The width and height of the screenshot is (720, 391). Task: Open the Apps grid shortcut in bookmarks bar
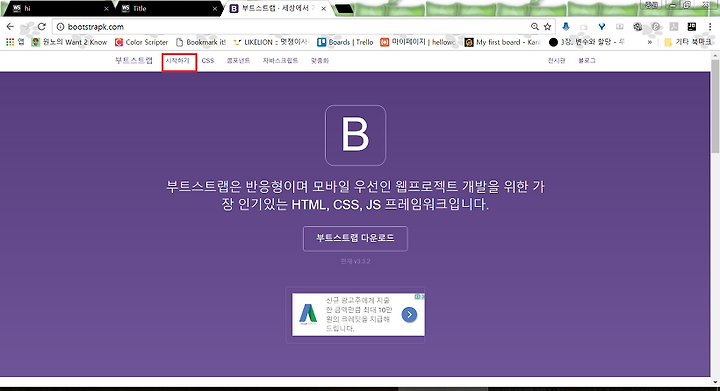pos(15,42)
